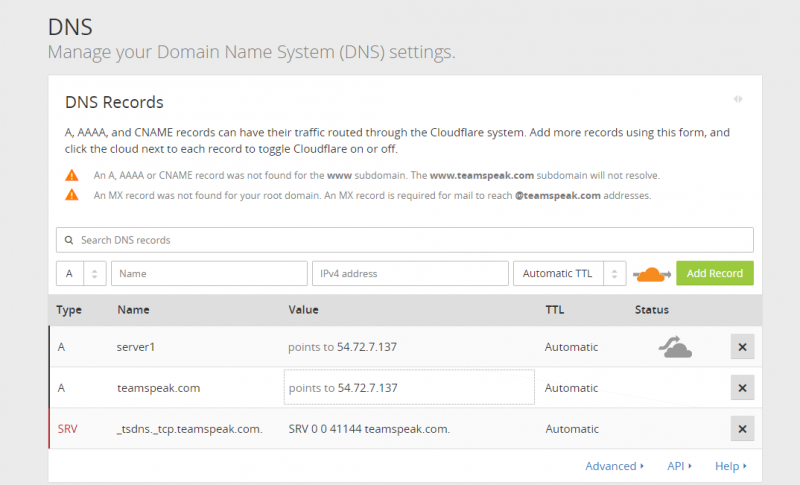The image size is (800, 485).
Task: Open the Automatic TTL dropdown
Action: (x=569, y=273)
